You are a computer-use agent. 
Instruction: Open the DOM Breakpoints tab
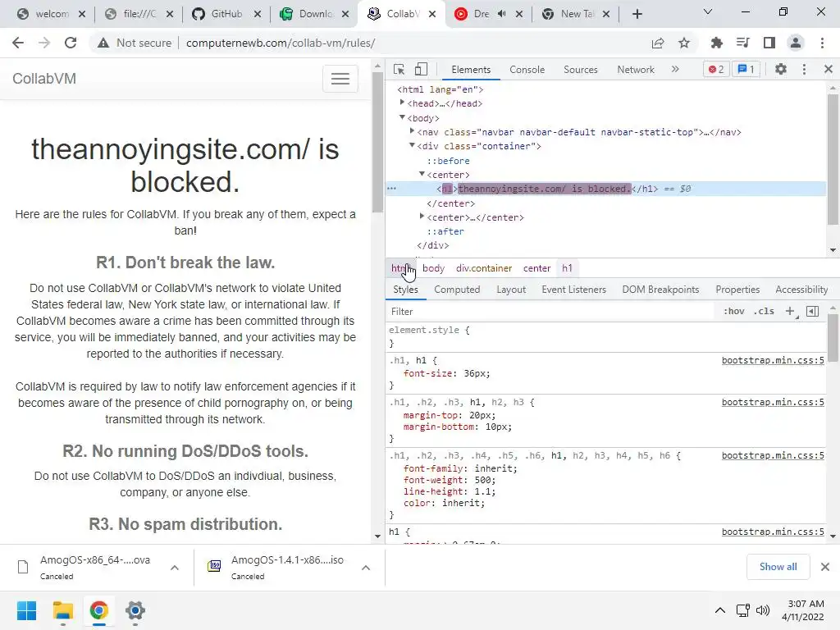pyautogui.click(x=660, y=290)
